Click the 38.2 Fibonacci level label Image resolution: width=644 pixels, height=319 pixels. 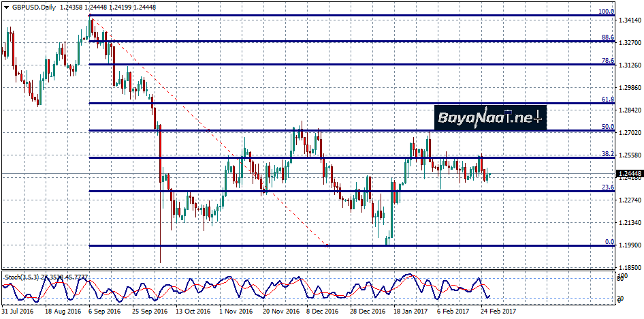(x=607, y=154)
